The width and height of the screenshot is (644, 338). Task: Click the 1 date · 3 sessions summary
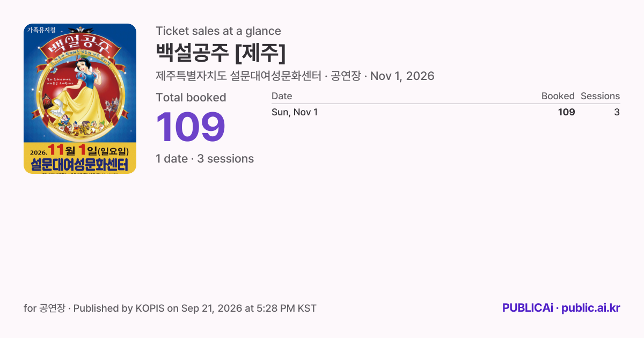(x=205, y=159)
